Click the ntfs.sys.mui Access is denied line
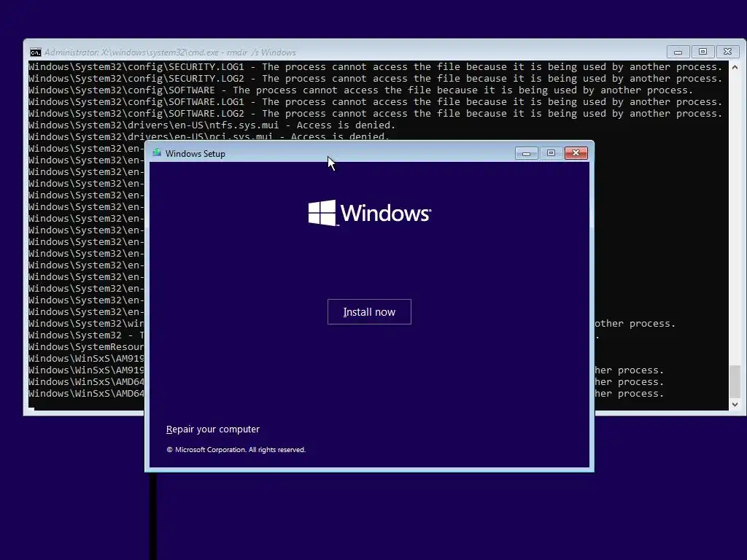Image resolution: width=747 pixels, height=560 pixels. click(x=212, y=125)
